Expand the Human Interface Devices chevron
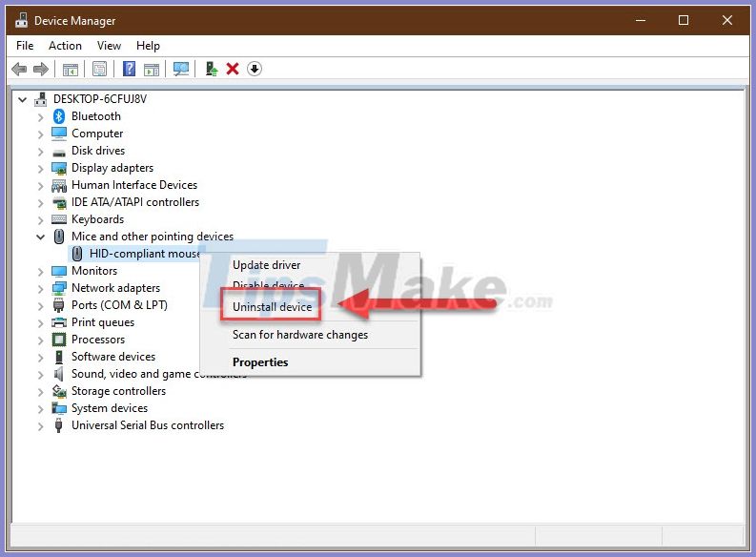 click(40, 186)
